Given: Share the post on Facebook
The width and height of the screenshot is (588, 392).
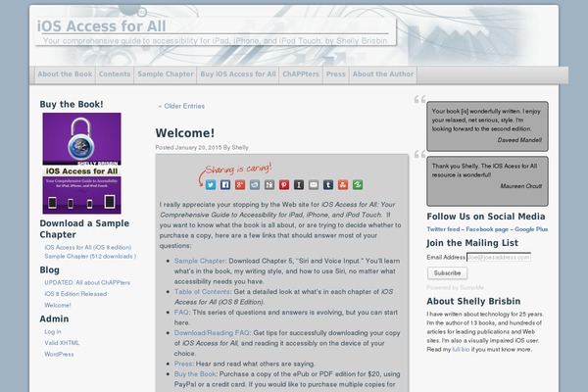Looking at the screenshot, I should pos(225,184).
